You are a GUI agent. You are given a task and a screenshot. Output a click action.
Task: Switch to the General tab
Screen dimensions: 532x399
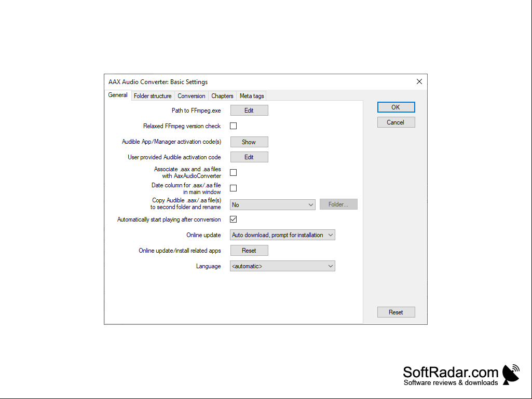click(118, 95)
